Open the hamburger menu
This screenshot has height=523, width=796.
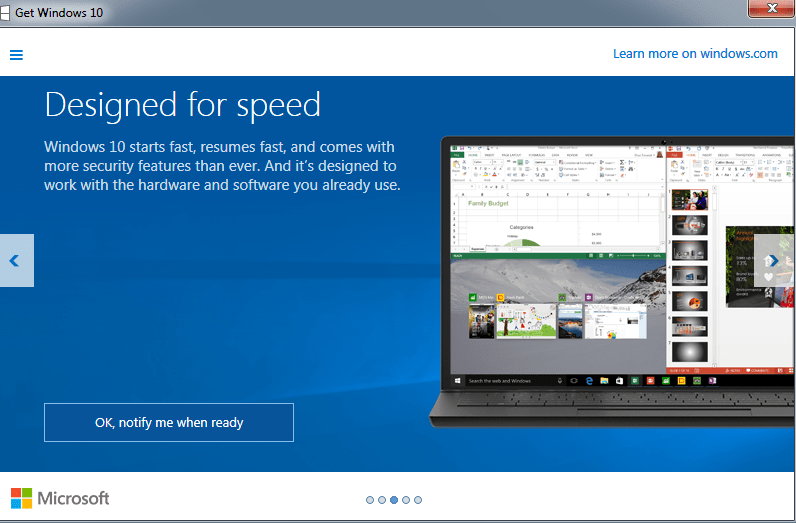pos(16,55)
